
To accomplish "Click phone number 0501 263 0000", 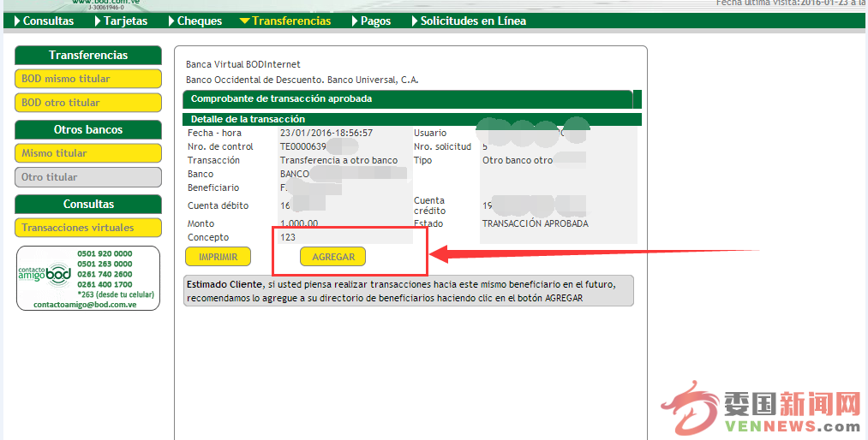I will click(105, 264).
